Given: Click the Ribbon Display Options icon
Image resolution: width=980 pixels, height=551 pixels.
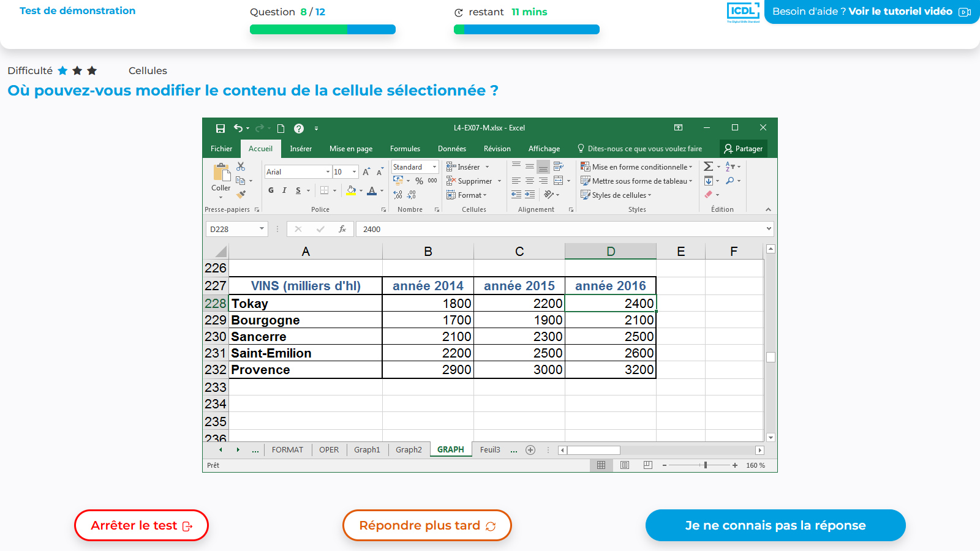Looking at the screenshot, I should (x=678, y=128).
